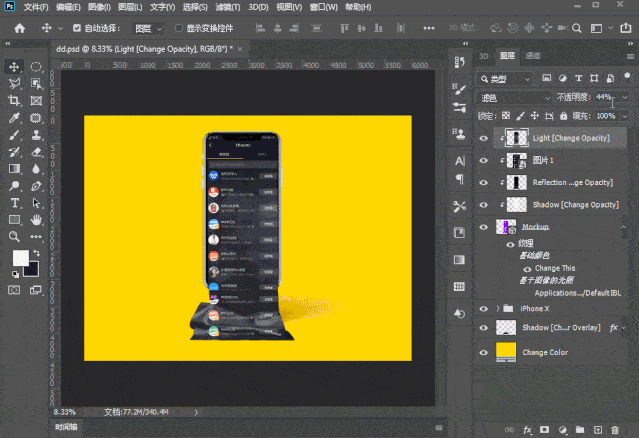The image size is (639, 438).
Task: Hide the Reflection layer
Action: (x=483, y=183)
